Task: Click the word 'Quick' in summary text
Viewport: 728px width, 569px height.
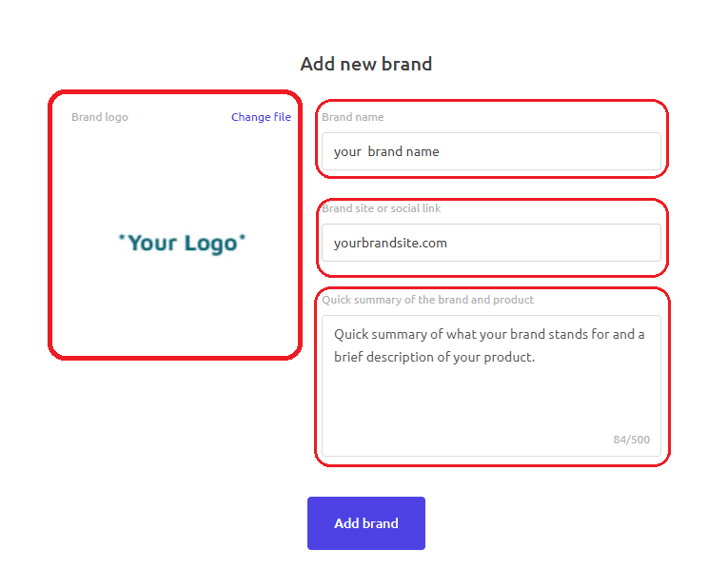Action: coord(351,334)
